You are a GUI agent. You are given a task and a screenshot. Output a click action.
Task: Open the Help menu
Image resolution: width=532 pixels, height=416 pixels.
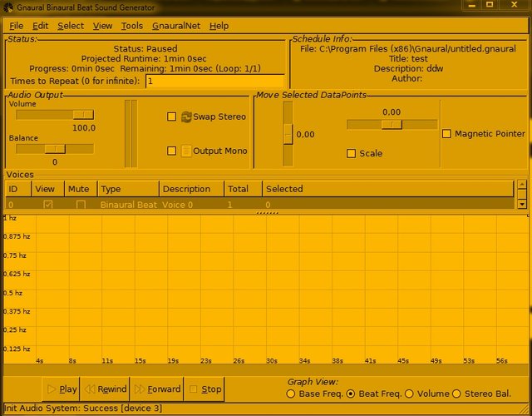(x=219, y=26)
